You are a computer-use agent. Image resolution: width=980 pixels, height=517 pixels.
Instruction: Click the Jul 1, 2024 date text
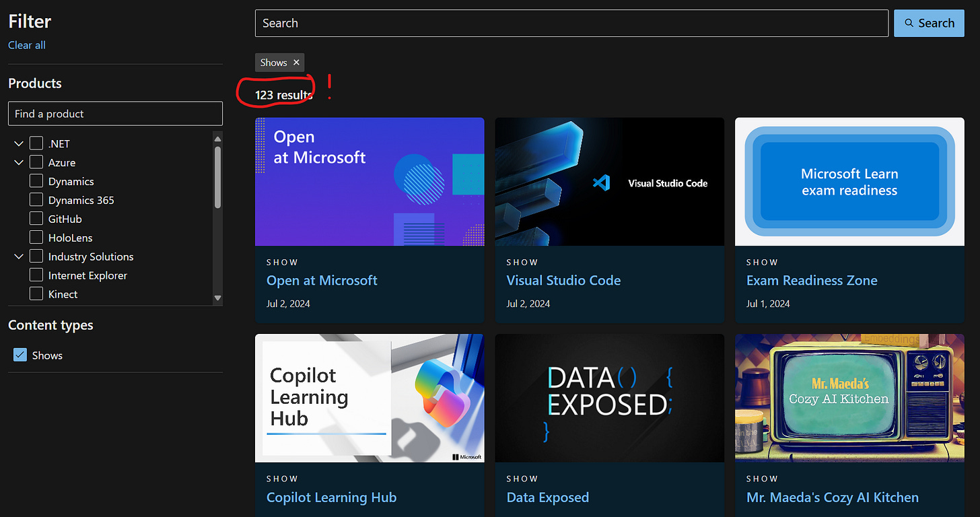coord(768,304)
